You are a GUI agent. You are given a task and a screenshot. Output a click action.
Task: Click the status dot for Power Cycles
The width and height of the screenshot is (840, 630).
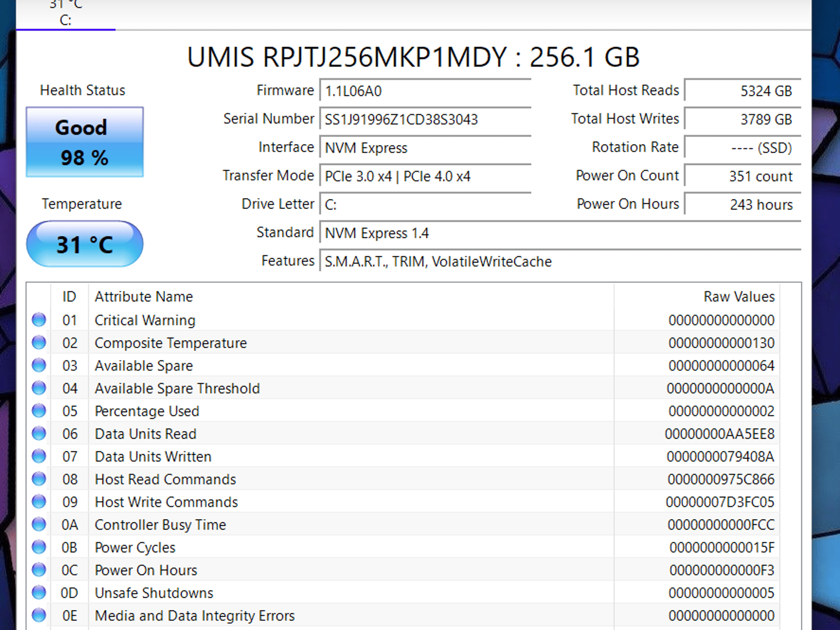[x=39, y=547]
